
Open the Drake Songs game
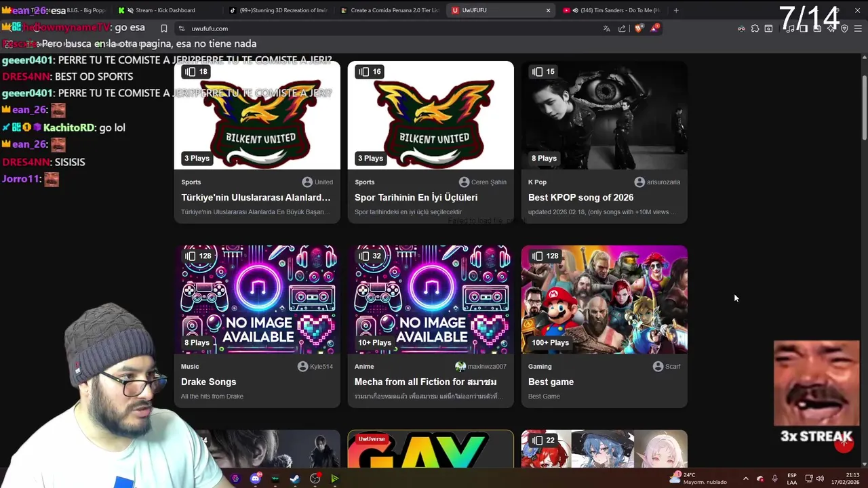tap(208, 382)
